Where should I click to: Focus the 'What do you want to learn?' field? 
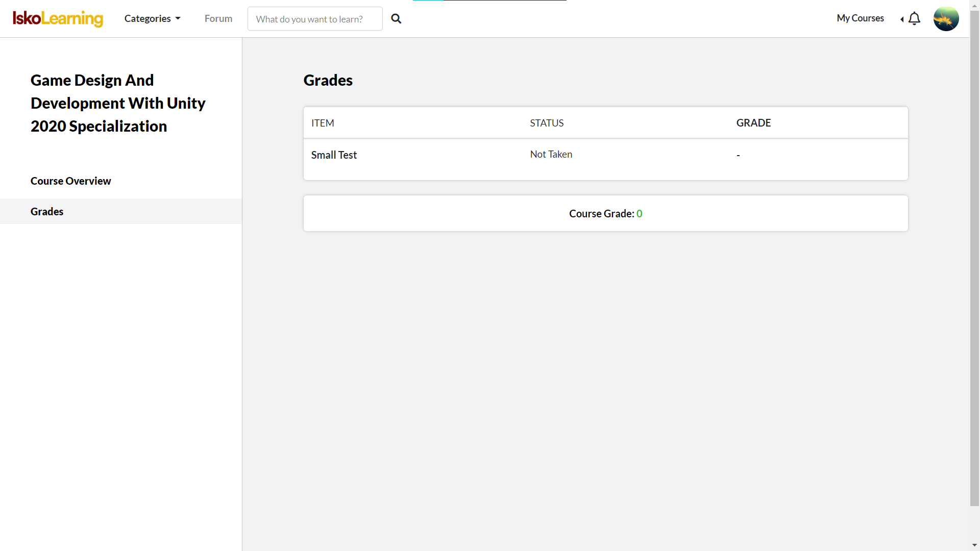314,19
